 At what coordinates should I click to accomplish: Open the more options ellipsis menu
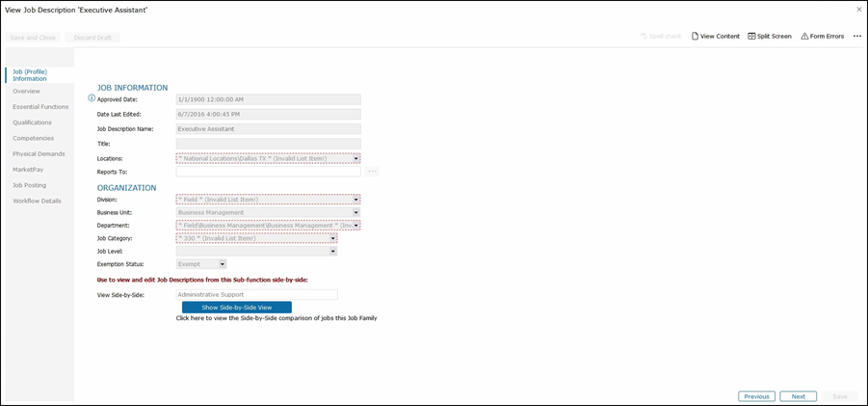(856, 37)
